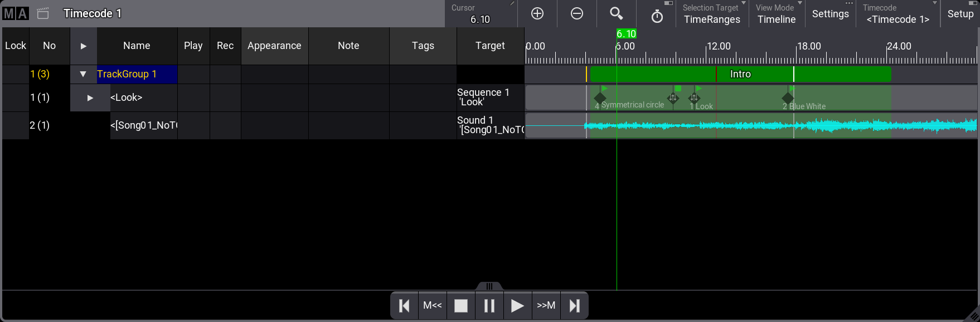Jump to next marker with >>M
This screenshot has height=322, width=980.
(x=546, y=306)
